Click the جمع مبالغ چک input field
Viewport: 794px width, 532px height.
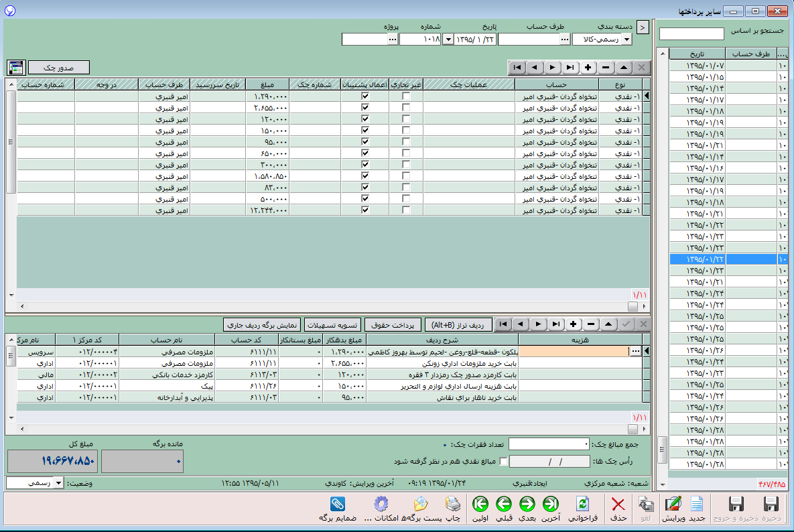tap(549, 444)
